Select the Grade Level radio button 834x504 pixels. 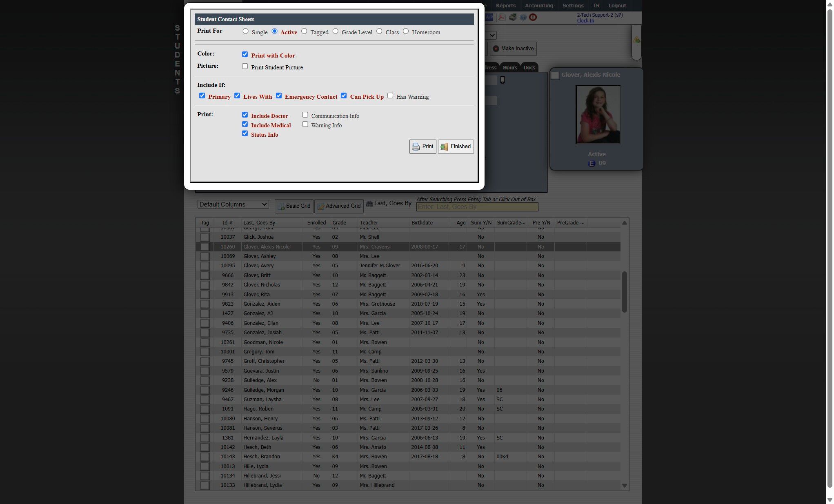[335, 31]
